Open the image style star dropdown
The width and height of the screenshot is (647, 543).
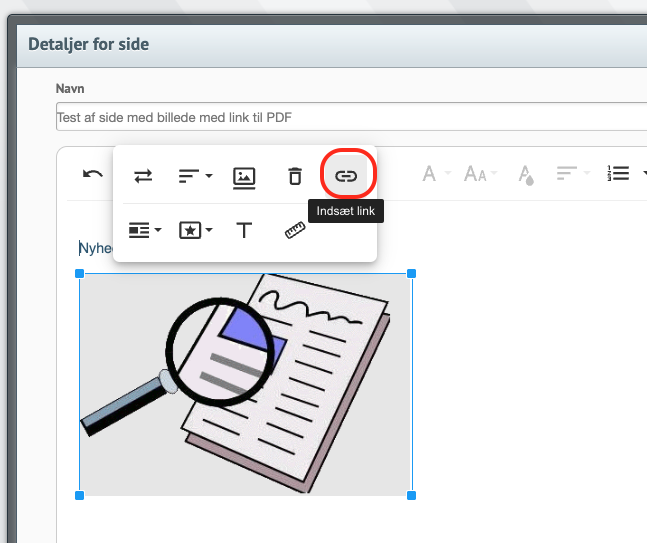(195, 230)
